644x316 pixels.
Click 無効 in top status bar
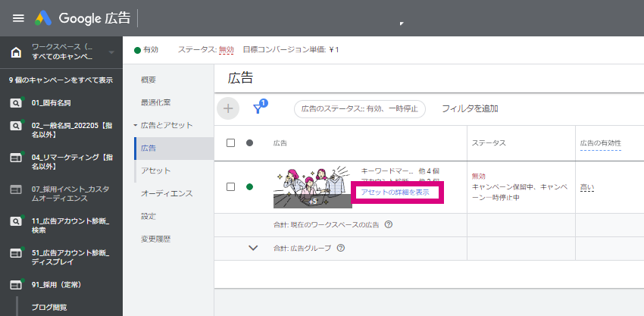226,50
